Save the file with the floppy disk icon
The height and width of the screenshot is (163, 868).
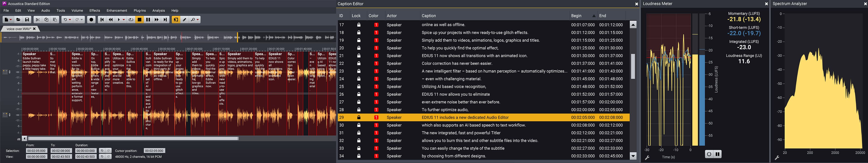[x=27, y=20]
